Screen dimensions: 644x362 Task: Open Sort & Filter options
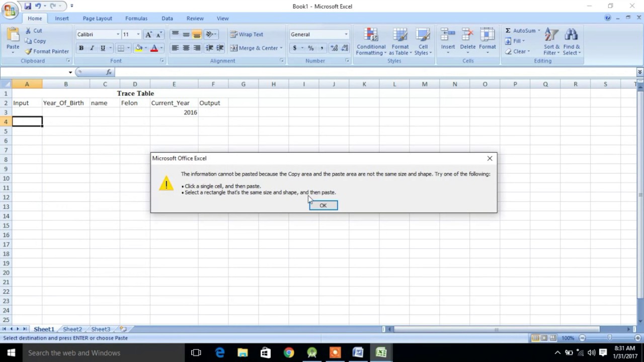coord(551,42)
